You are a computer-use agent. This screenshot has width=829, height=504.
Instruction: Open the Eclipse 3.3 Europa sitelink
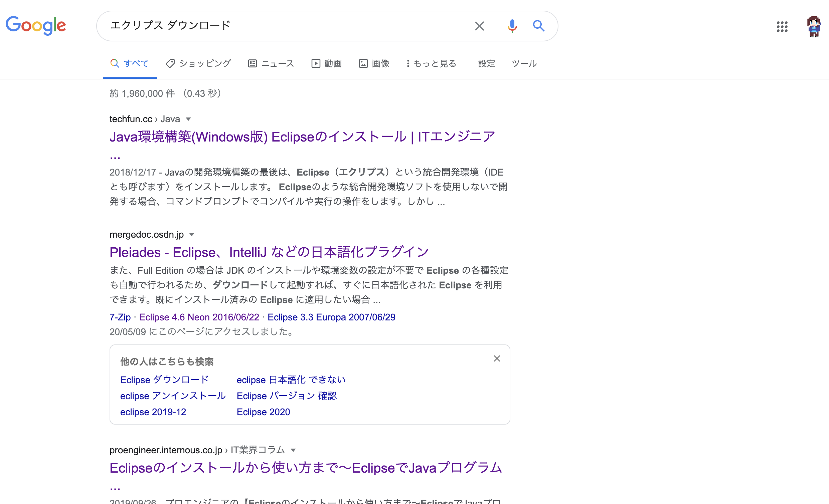pyautogui.click(x=331, y=317)
